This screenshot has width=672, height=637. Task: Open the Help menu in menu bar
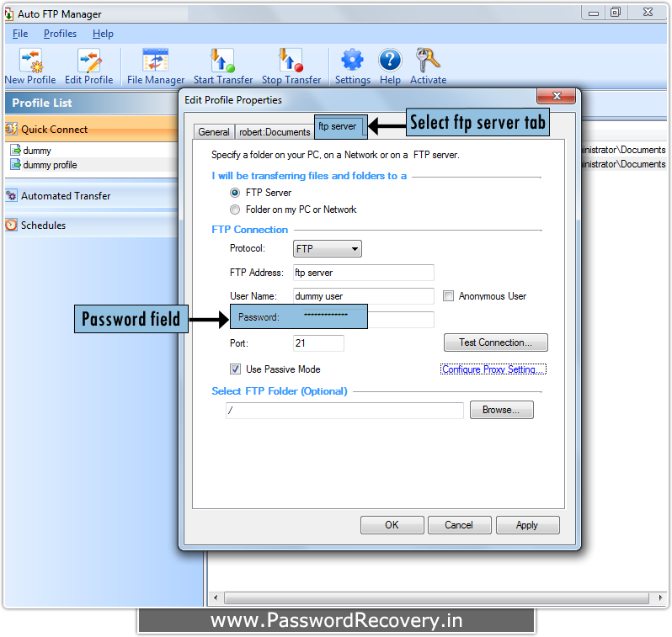pyautogui.click(x=103, y=34)
